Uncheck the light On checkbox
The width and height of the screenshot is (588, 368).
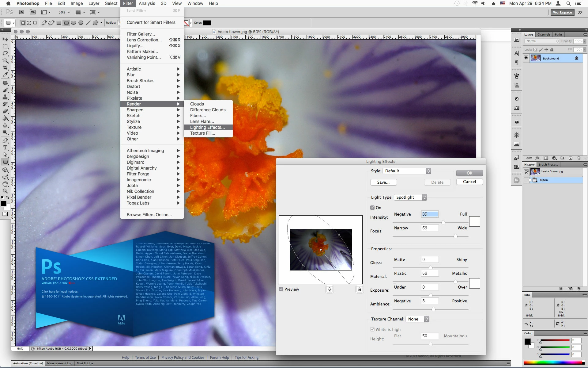click(372, 208)
